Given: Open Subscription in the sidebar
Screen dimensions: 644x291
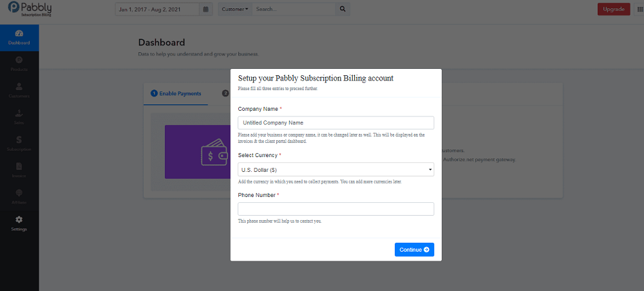Looking at the screenshot, I should click(x=19, y=144).
